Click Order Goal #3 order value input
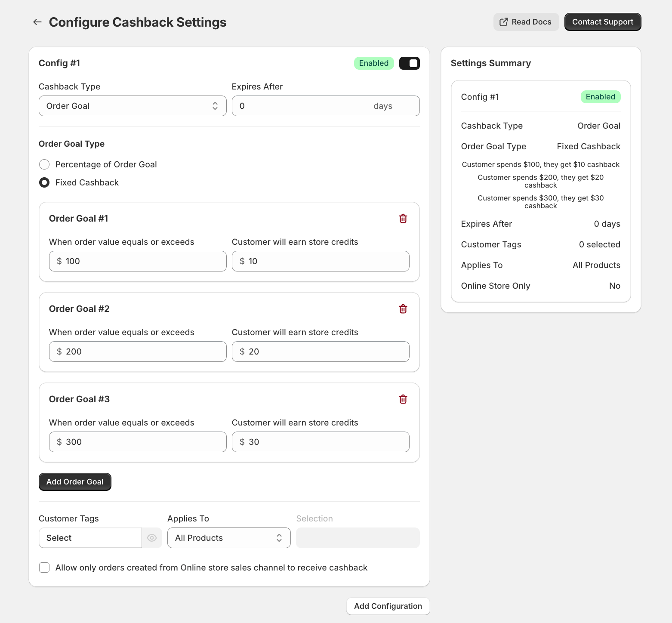The image size is (672, 623). tap(142, 442)
